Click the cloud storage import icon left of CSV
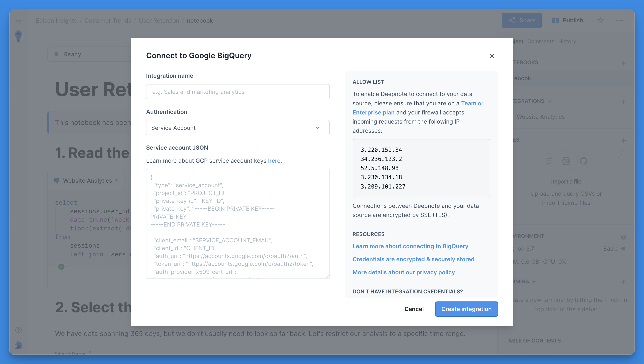 (x=549, y=161)
